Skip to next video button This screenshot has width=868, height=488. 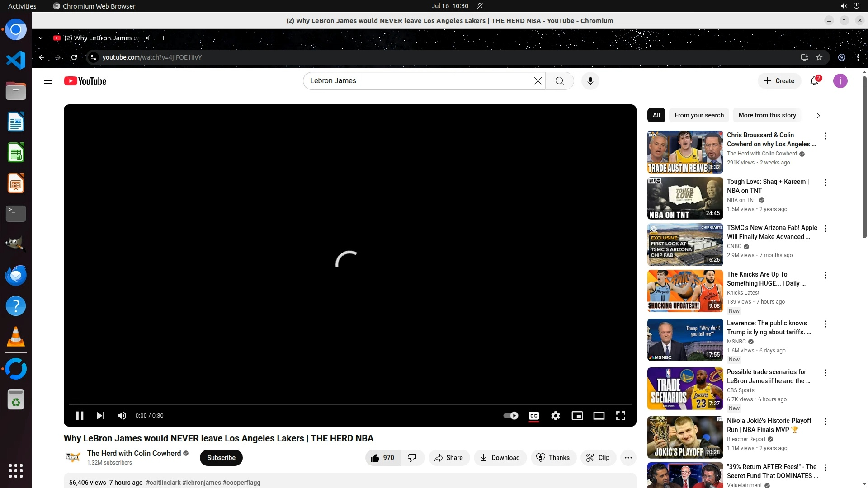[x=100, y=416]
